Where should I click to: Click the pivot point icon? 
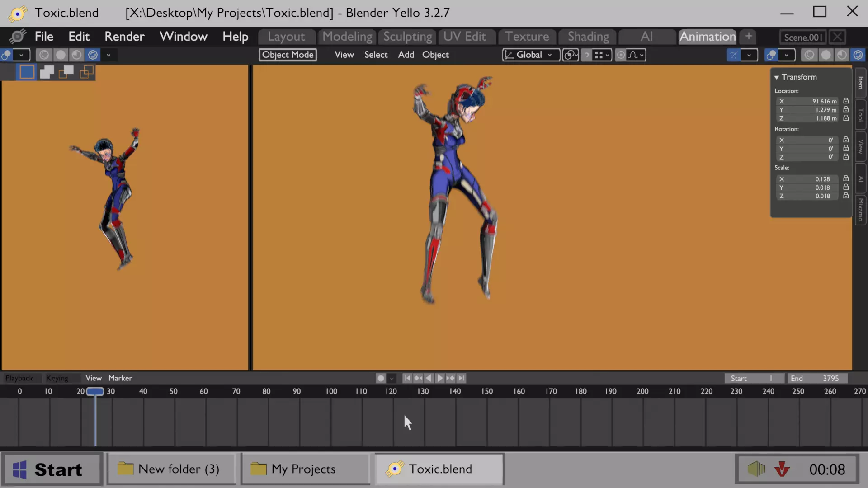point(570,55)
